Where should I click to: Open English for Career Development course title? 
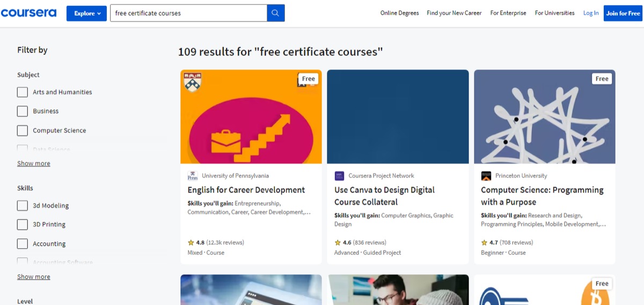(246, 190)
